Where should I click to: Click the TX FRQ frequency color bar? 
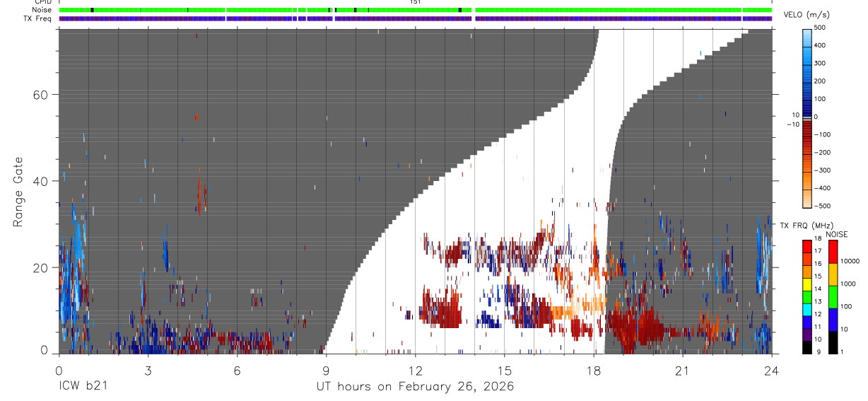(807, 297)
